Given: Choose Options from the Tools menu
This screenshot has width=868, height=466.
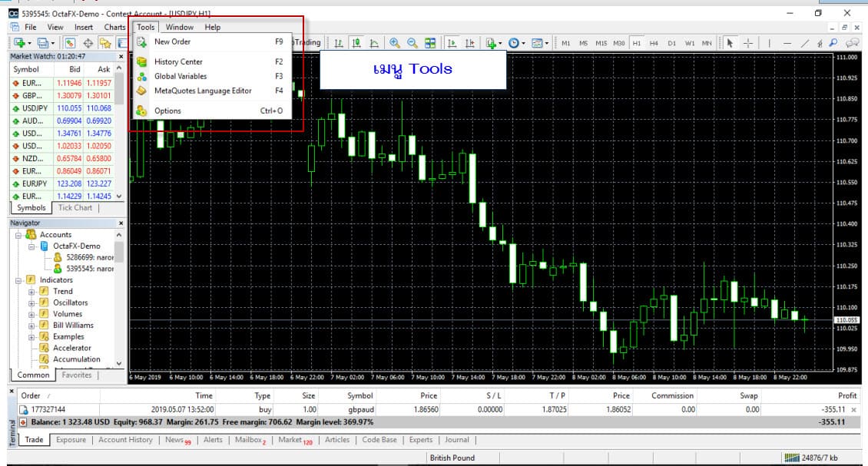Looking at the screenshot, I should [x=167, y=111].
